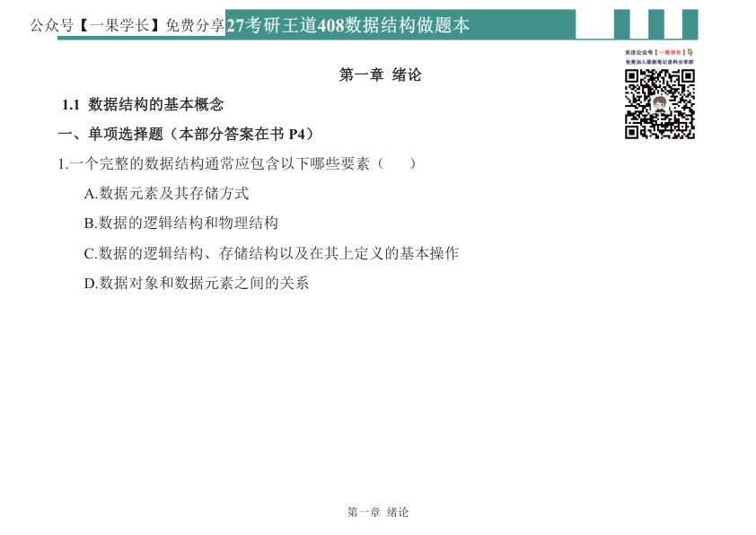Click the cartoon avatar inside the QR code

point(660,104)
